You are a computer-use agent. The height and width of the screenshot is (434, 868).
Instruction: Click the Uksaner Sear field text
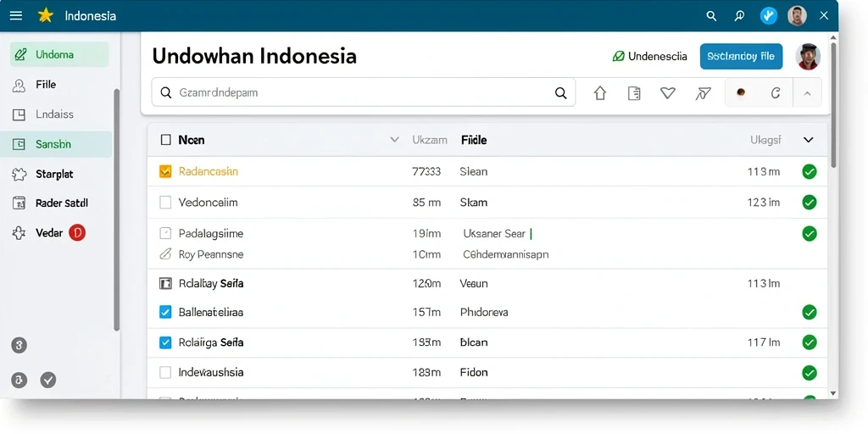pos(494,234)
